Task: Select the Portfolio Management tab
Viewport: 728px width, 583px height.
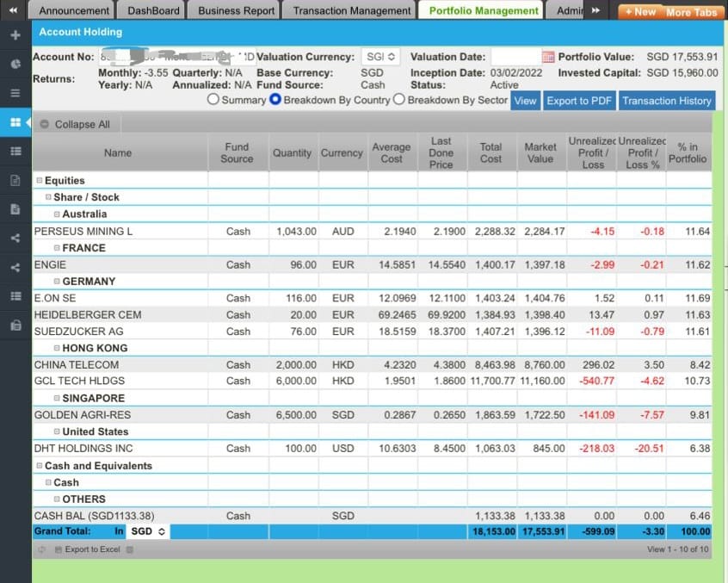Action: click(x=482, y=10)
